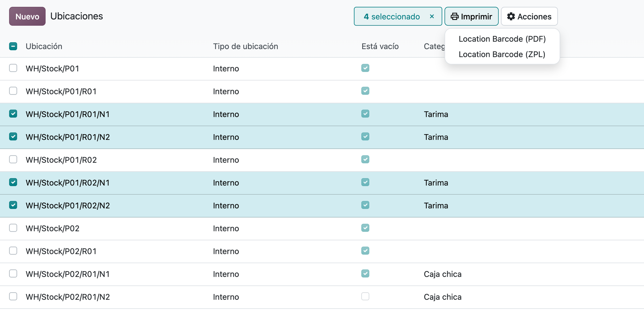Check the WH/Stock/P01/R01 row checkbox
644x310 pixels.
pos(13,91)
